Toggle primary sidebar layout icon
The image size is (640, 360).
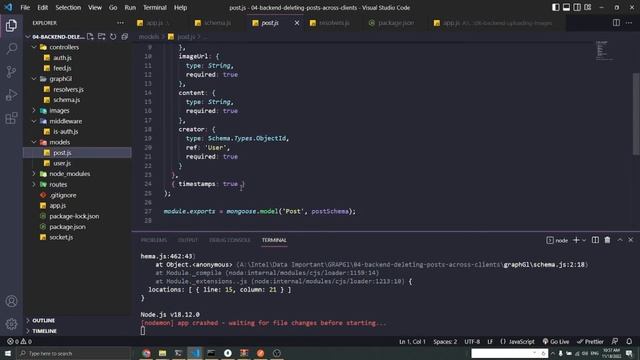[556, 7]
